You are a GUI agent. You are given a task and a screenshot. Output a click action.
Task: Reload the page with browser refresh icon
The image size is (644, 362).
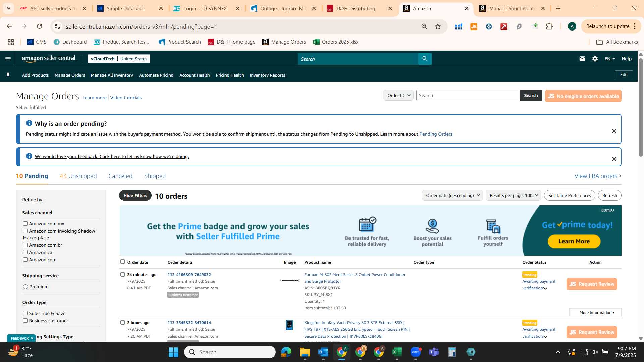[x=39, y=26]
